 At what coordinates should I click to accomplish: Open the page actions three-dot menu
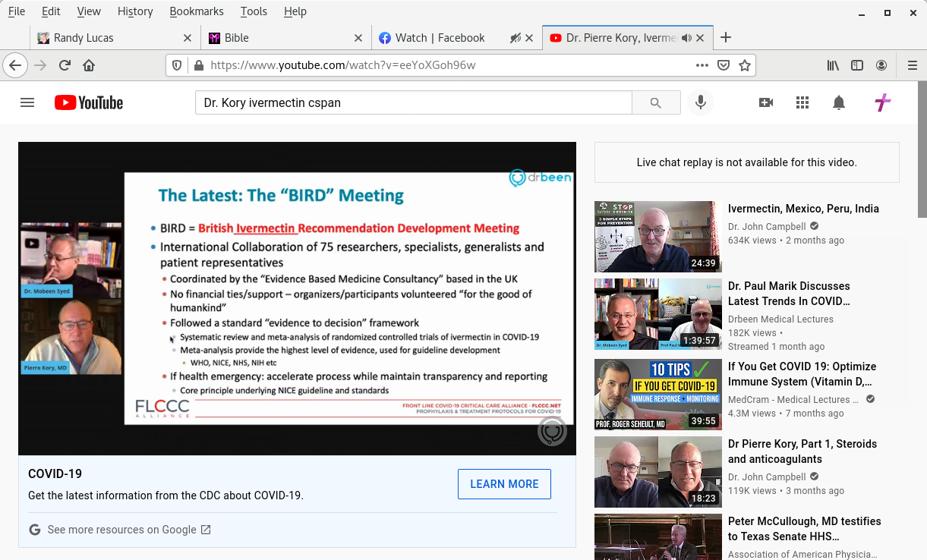tap(702, 65)
